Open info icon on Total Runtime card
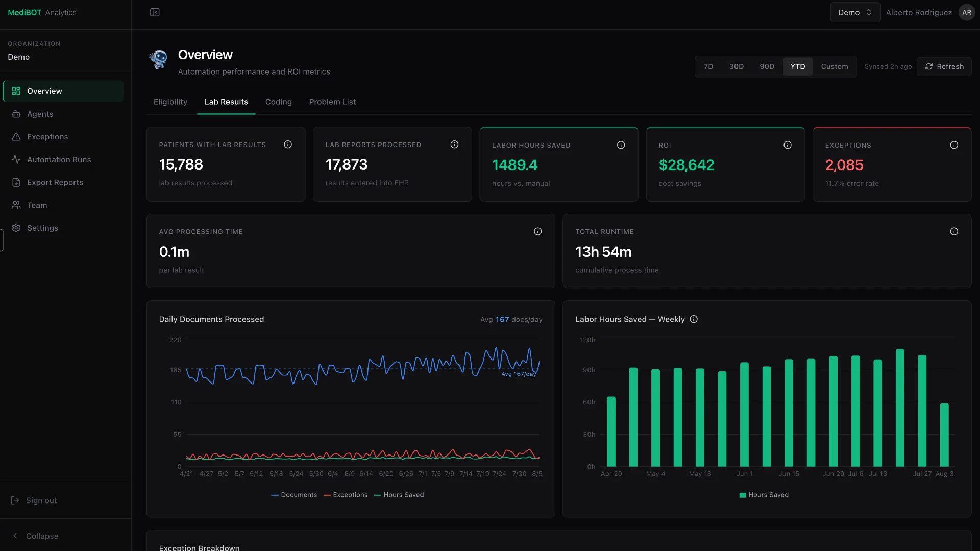Viewport: 980px width, 551px height. coord(954,231)
